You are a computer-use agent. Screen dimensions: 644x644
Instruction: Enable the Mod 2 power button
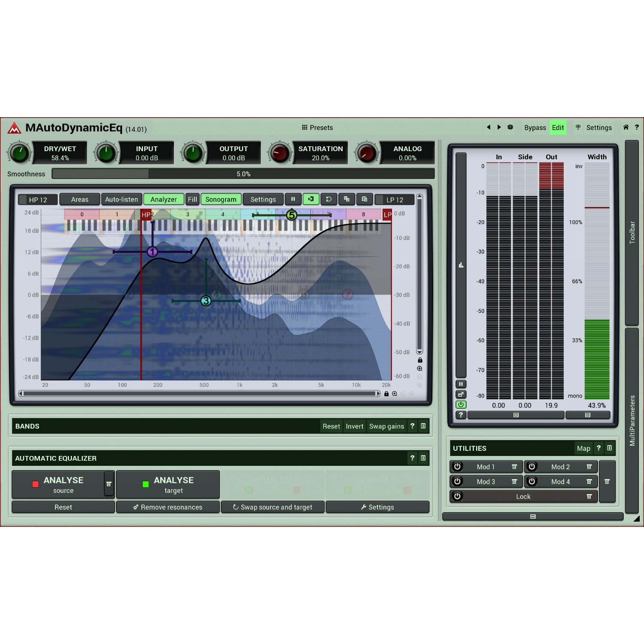click(x=532, y=467)
